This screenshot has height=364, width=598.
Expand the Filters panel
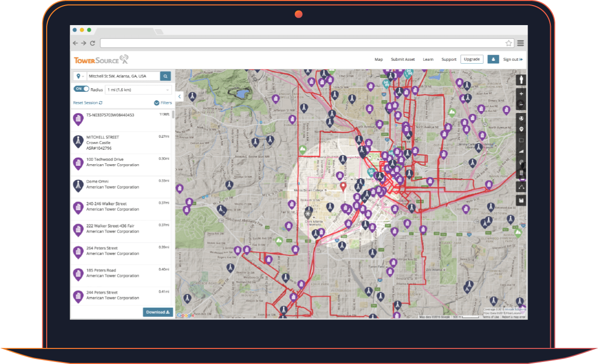point(163,102)
